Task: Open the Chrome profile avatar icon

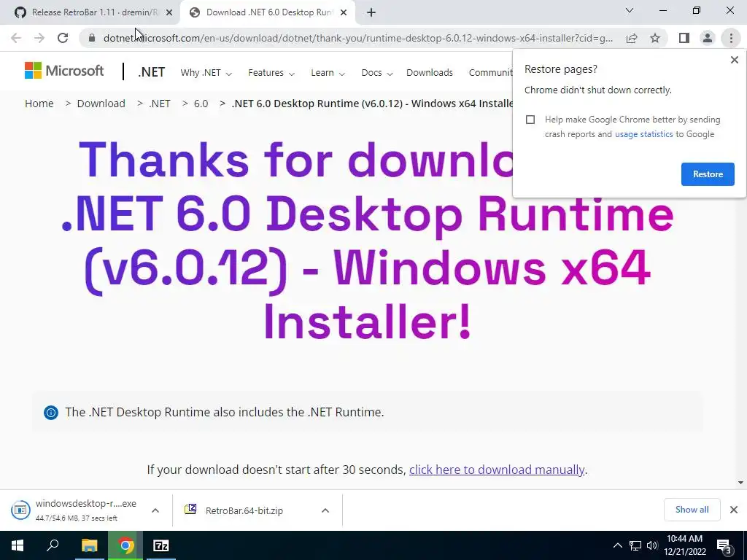Action: (x=708, y=38)
